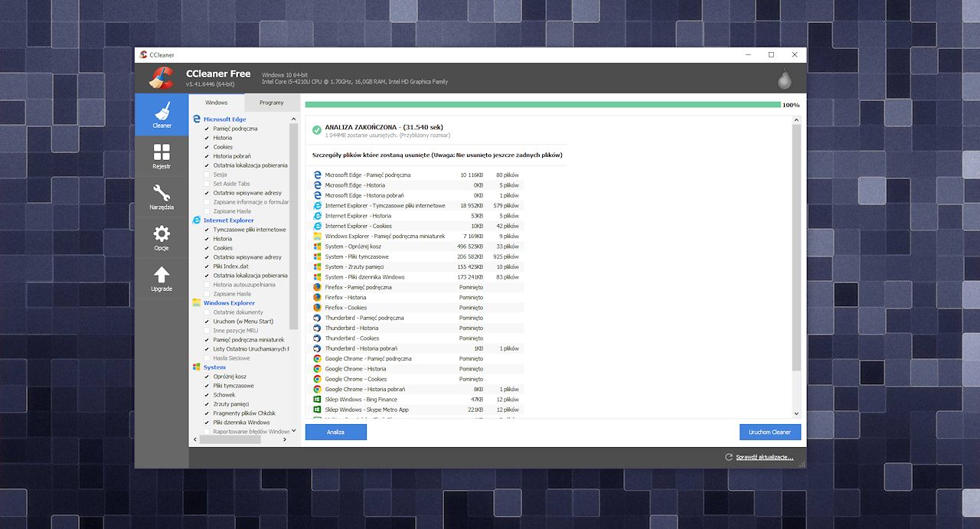Screen dimensions: 980x529
Task: Toggle the Pliki Index.dat checkbox
Action: click(207, 266)
